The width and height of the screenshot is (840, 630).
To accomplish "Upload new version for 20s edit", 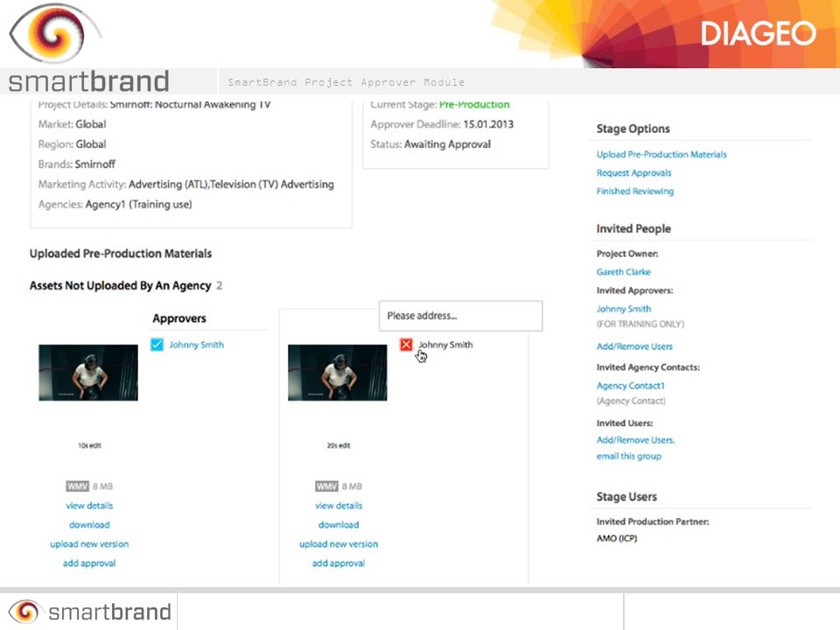I will tap(339, 543).
